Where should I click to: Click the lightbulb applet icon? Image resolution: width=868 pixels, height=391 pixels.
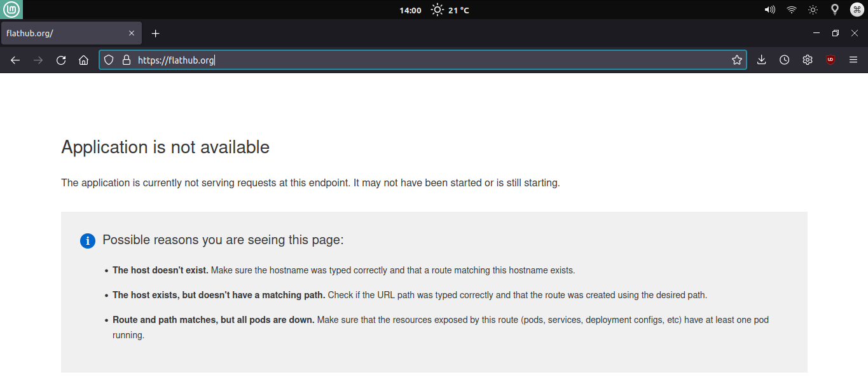tap(834, 10)
